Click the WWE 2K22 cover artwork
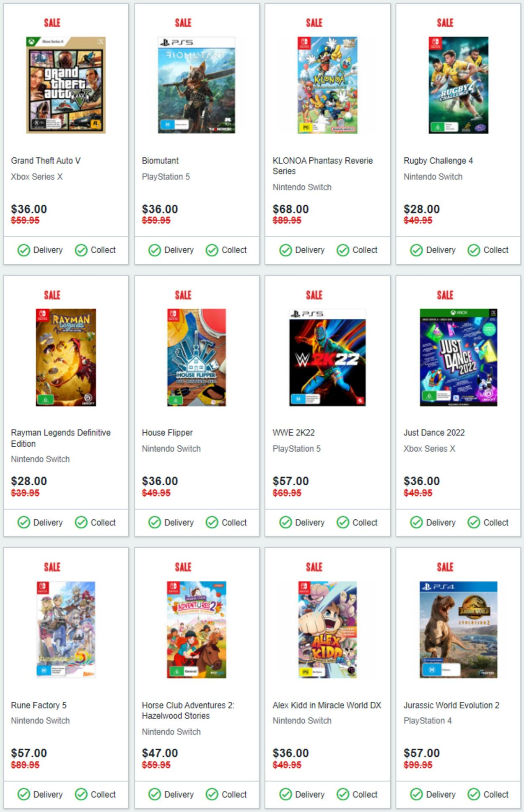 [x=327, y=359]
